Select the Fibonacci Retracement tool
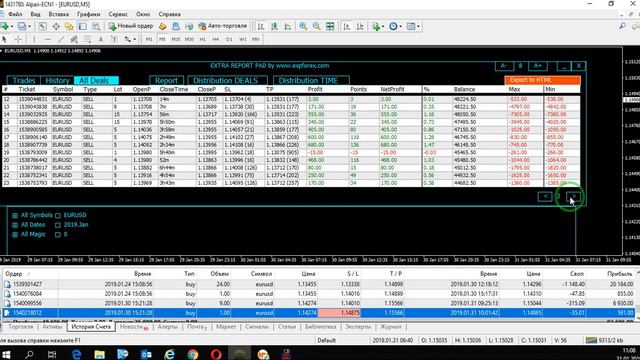The height and width of the screenshot is (360, 640). 87,39
